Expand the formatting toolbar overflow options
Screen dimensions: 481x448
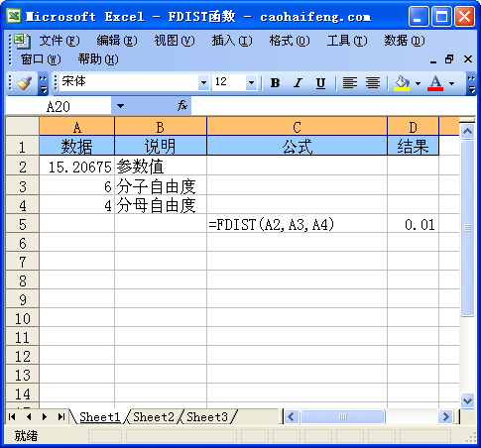click(x=471, y=83)
